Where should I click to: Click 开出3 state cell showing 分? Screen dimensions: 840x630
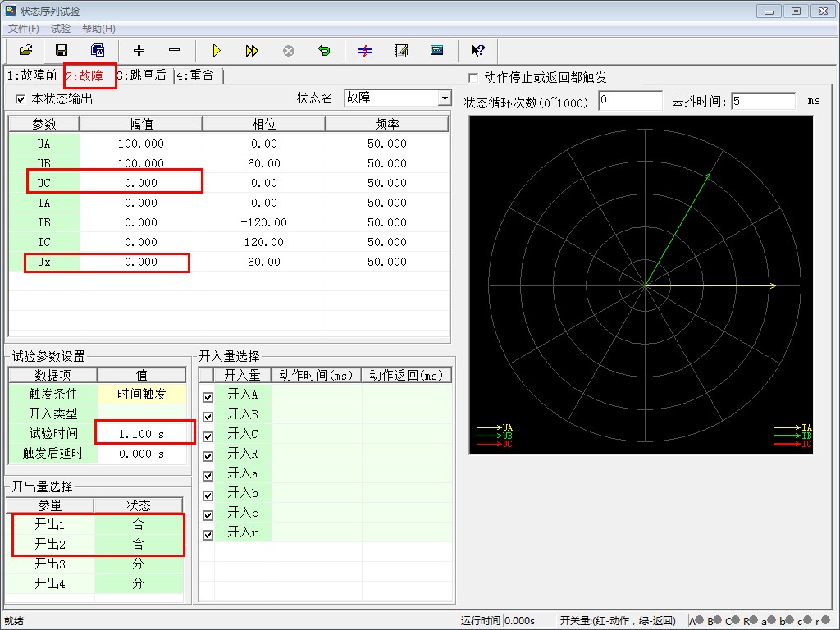coord(138,564)
